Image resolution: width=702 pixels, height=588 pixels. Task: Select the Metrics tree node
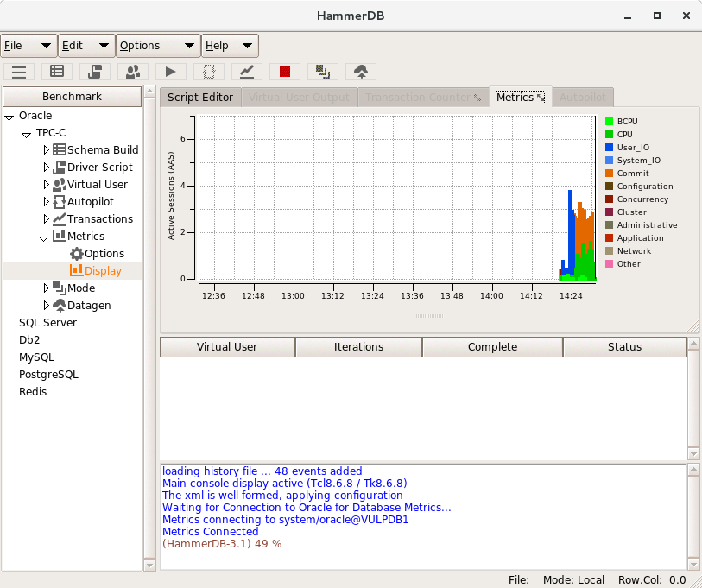[x=85, y=236]
